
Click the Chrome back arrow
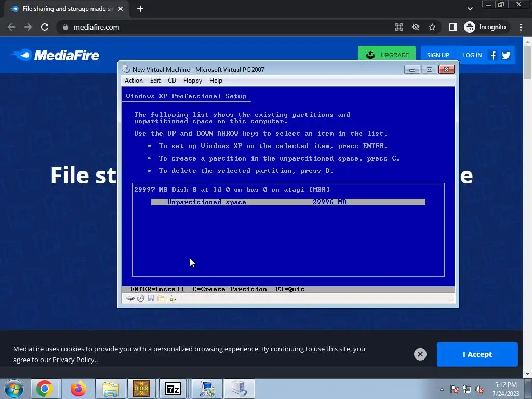[x=11, y=27]
